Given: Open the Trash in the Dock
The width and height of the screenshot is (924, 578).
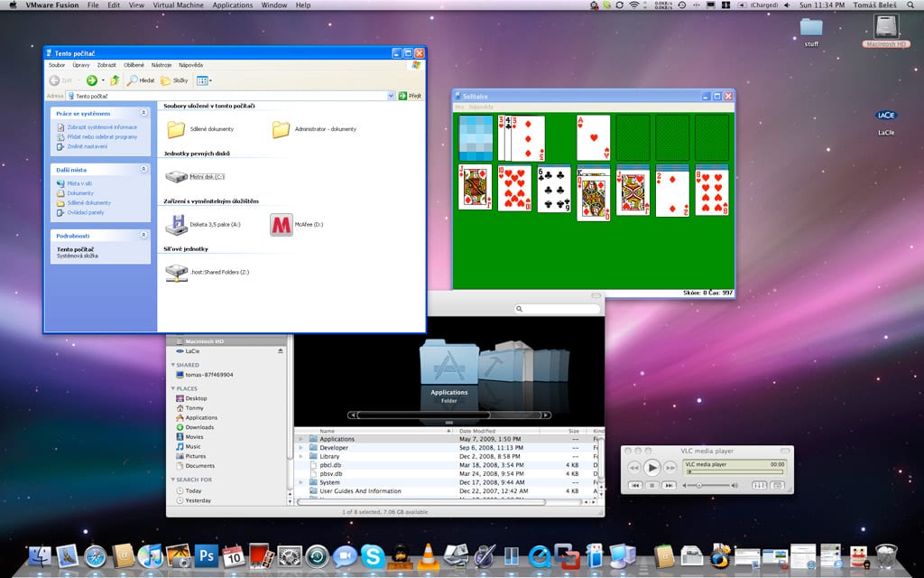Looking at the screenshot, I should [x=886, y=555].
